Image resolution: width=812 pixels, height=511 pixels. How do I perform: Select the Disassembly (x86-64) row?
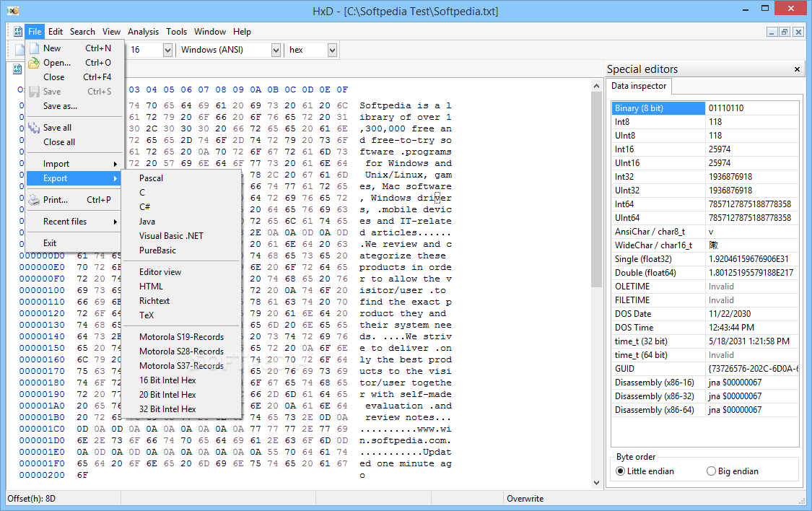(704, 410)
